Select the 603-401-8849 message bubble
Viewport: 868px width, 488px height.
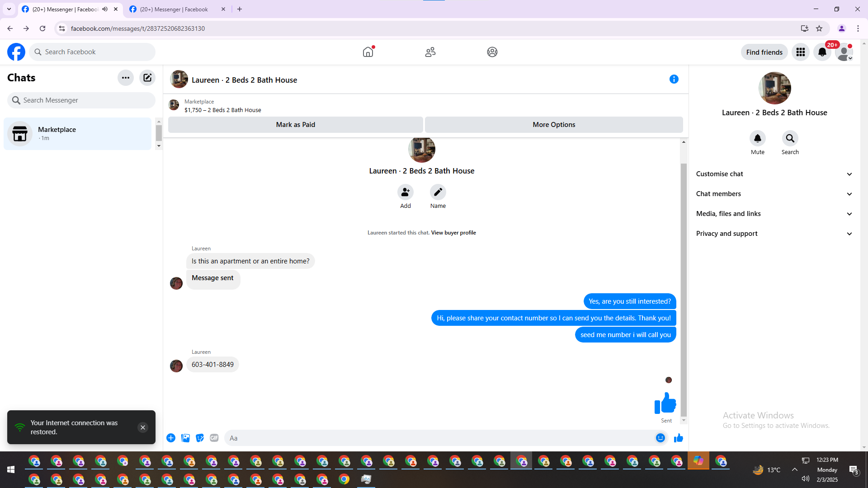click(x=212, y=365)
